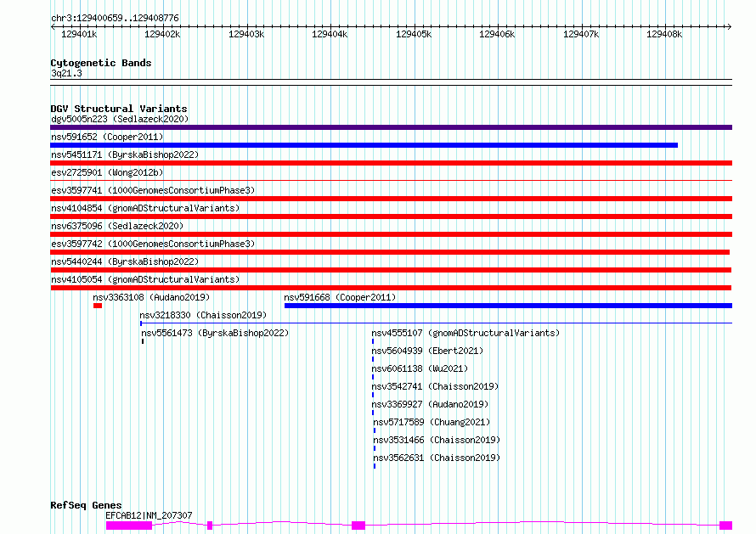Select esv3597742 (1000GenomesConsortiumPhase3) label

153,244
